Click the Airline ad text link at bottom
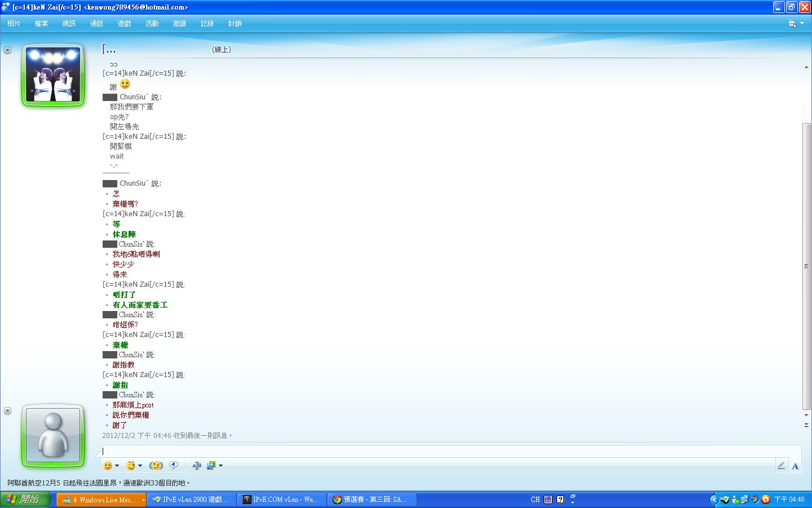Viewport: 812px width, 508px height. click(99, 483)
